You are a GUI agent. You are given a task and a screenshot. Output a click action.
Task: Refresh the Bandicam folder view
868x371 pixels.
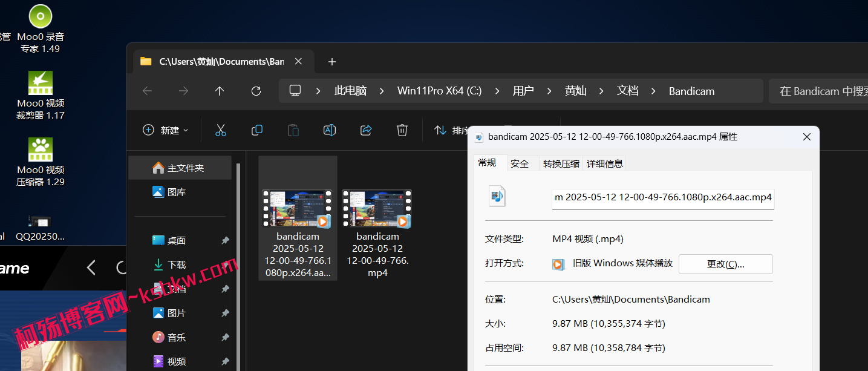(x=256, y=91)
